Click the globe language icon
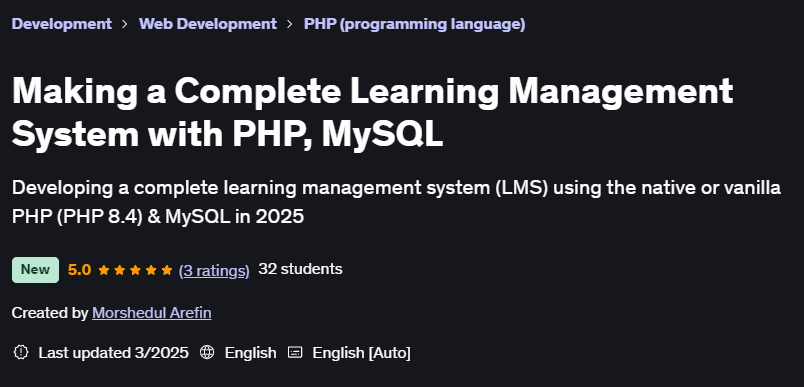This screenshot has width=804, height=387. pyautogui.click(x=207, y=352)
